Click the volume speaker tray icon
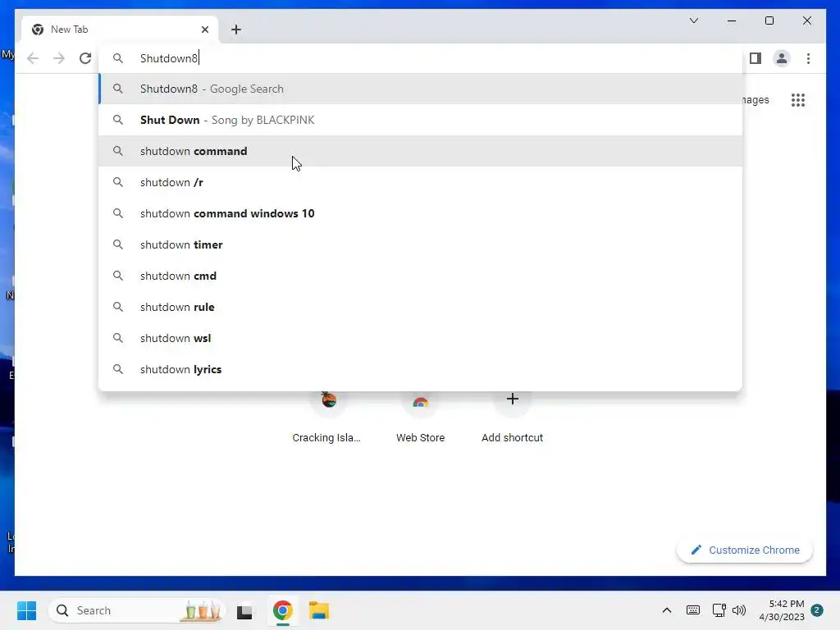The height and width of the screenshot is (630, 840). click(739, 610)
